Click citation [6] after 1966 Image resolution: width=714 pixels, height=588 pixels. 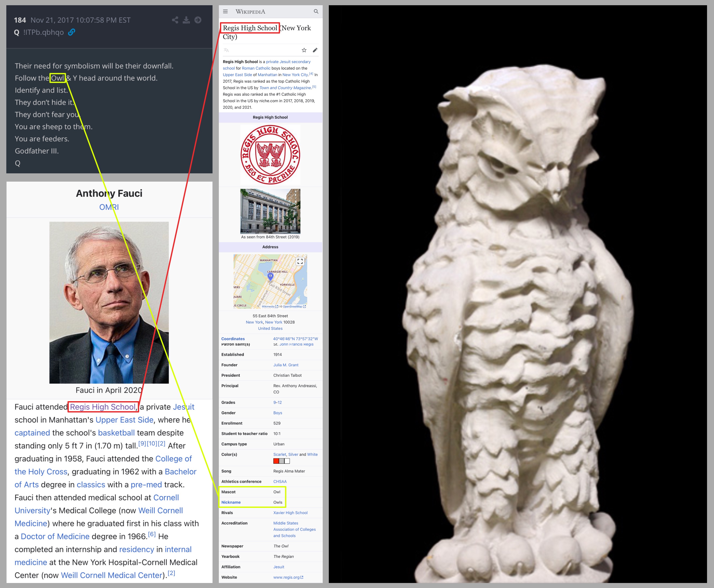coord(152,534)
